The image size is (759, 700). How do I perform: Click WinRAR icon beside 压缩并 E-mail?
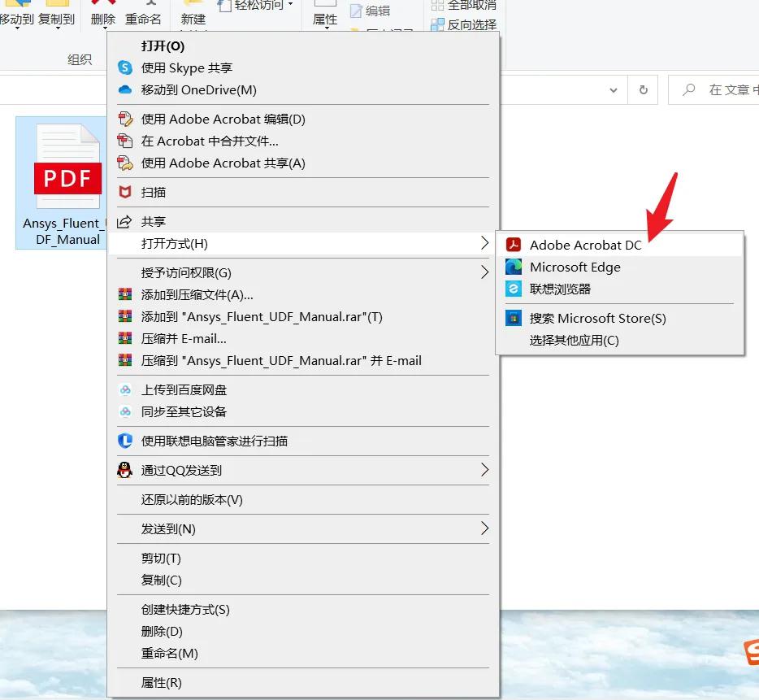[x=125, y=338]
